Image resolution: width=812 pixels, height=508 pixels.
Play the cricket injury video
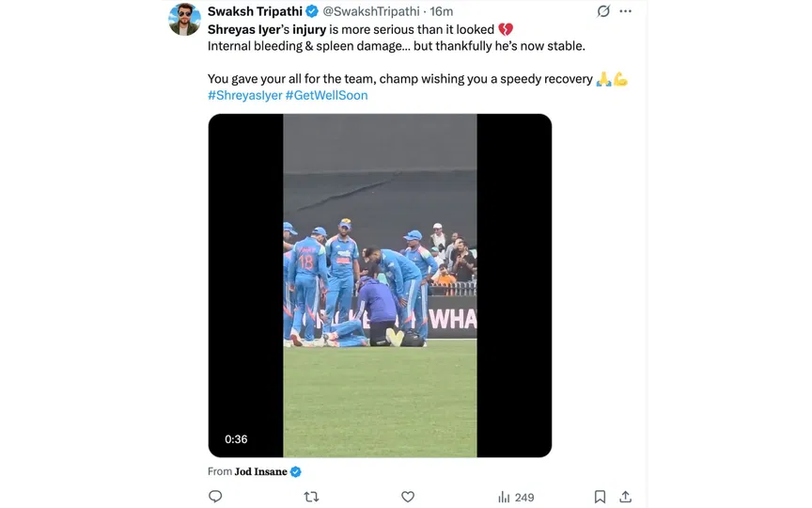pyautogui.click(x=380, y=285)
